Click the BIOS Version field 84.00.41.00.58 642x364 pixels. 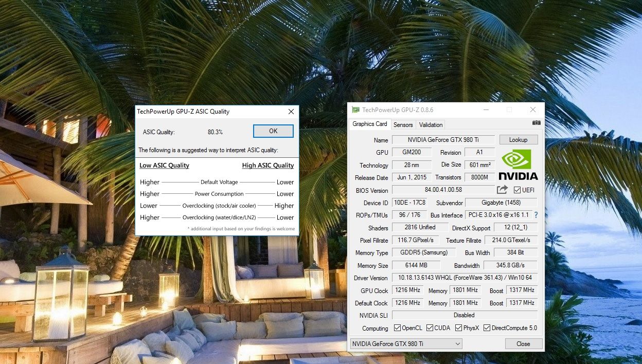[x=443, y=190]
